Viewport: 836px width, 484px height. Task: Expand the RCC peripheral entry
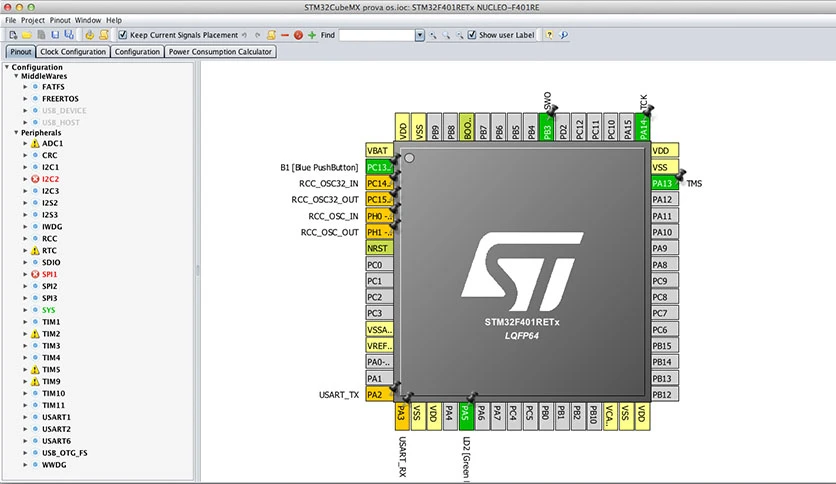click(x=25, y=238)
